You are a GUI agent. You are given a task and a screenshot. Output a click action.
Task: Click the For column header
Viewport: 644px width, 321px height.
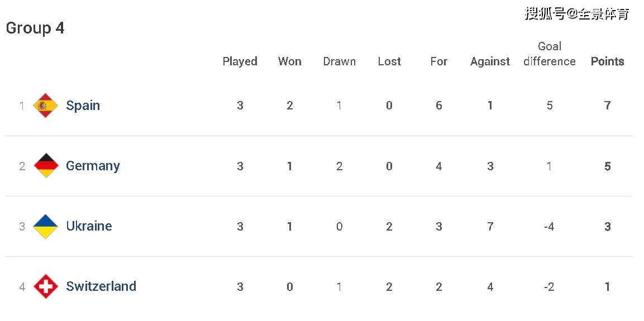(x=438, y=61)
